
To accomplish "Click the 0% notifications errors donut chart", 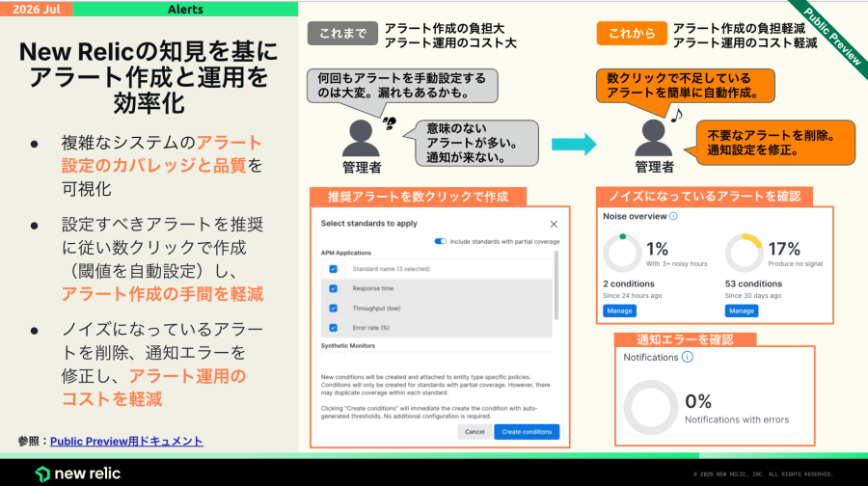I will tap(651, 407).
